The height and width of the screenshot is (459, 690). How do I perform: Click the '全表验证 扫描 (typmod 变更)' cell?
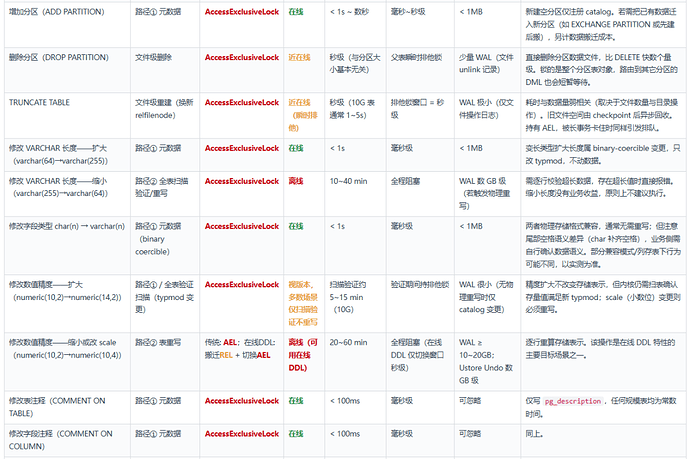[165, 303]
